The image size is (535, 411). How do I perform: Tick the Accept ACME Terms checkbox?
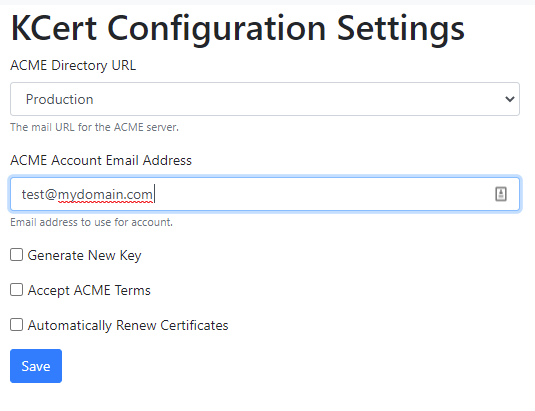pyautogui.click(x=16, y=290)
